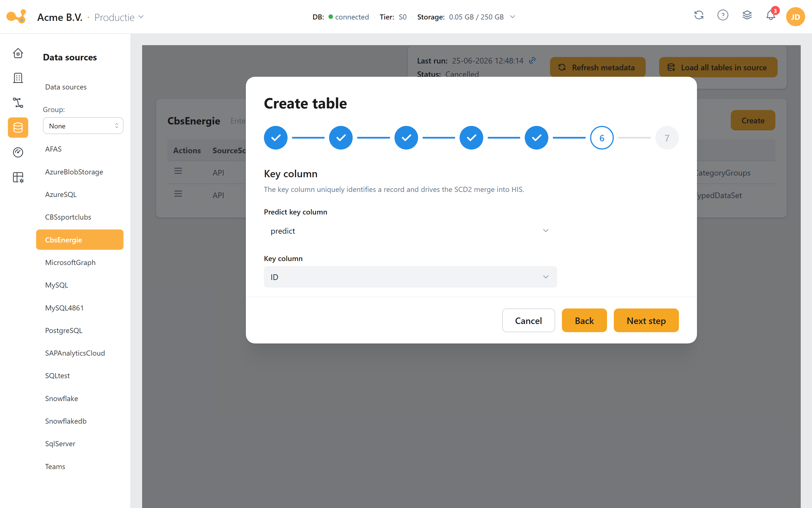The height and width of the screenshot is (508, 812).
Task: Open the Home icon in sidebar
Action: coord(18,53)
